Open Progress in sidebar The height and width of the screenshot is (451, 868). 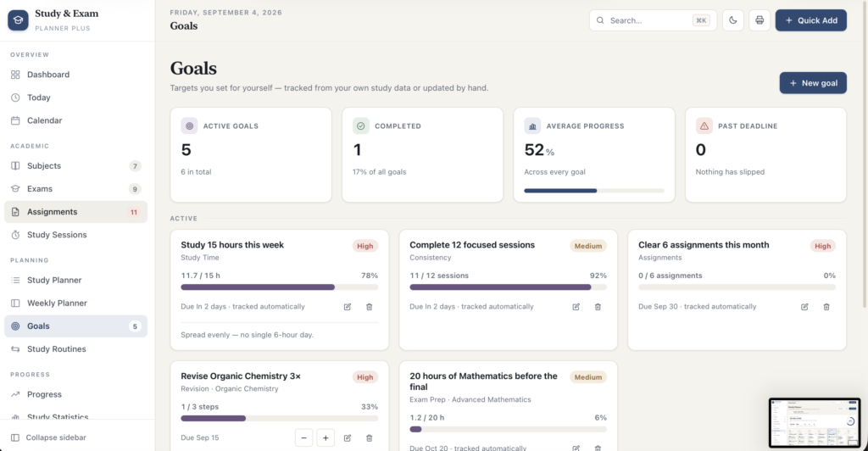click(75, 394)
